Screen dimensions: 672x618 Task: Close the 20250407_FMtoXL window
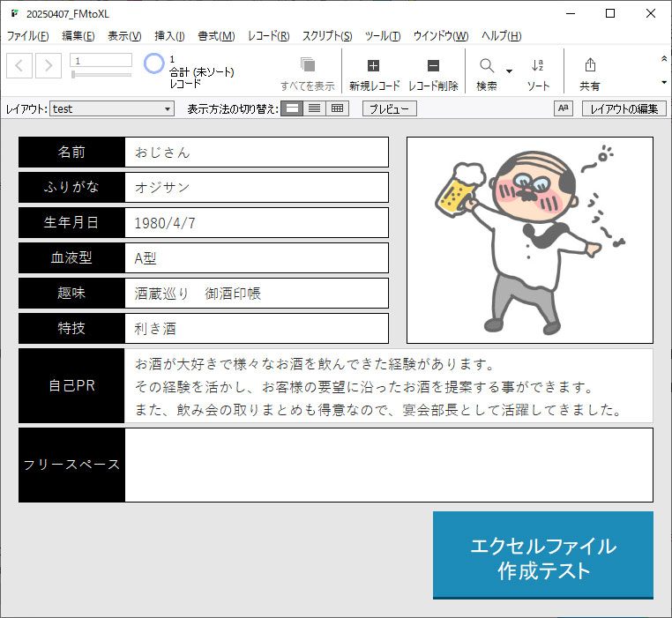[x=651, y=14]
